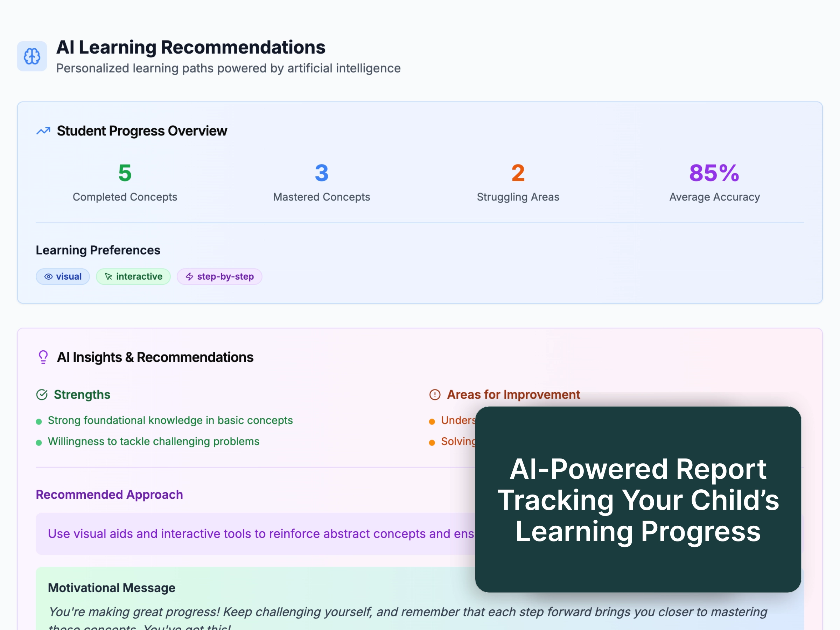Click the Completed Concepts count of 5
This screenshot has width=840, height=630.
tap(125, 173)
